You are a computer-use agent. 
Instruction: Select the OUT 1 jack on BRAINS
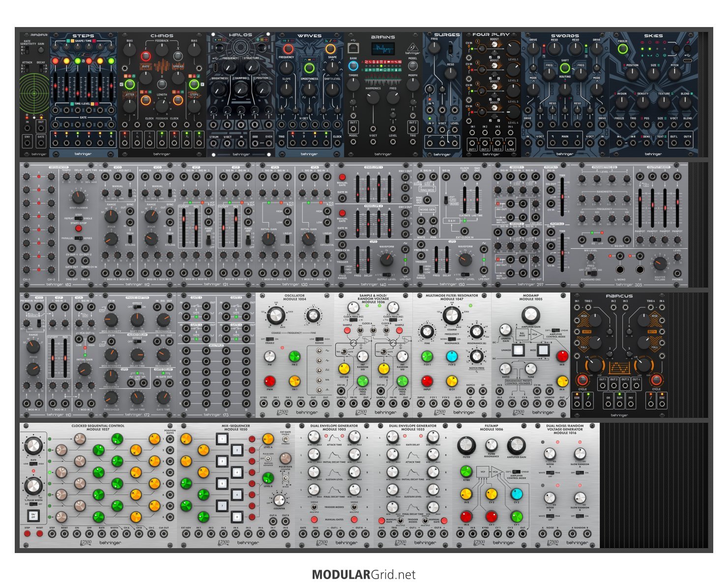point(353,129)
